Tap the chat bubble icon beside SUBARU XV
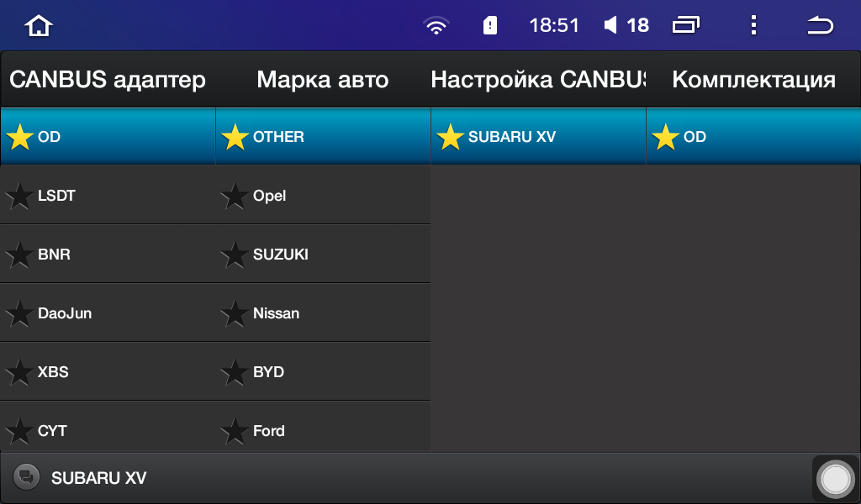Image resolution: width=861 pixels, height=504 pixels. 26,477
